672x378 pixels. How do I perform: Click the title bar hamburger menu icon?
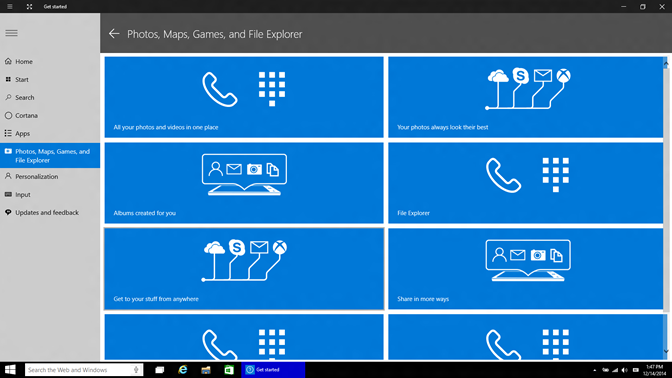coord(9,6)
